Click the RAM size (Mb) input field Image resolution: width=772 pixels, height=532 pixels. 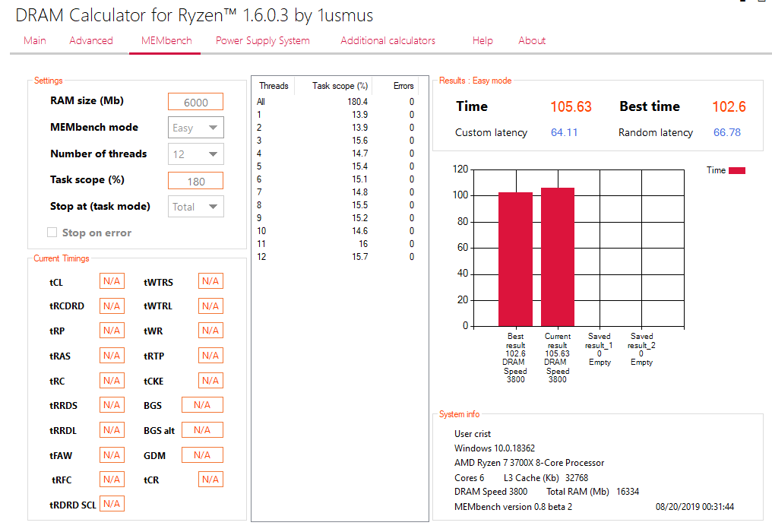(195, 102)
